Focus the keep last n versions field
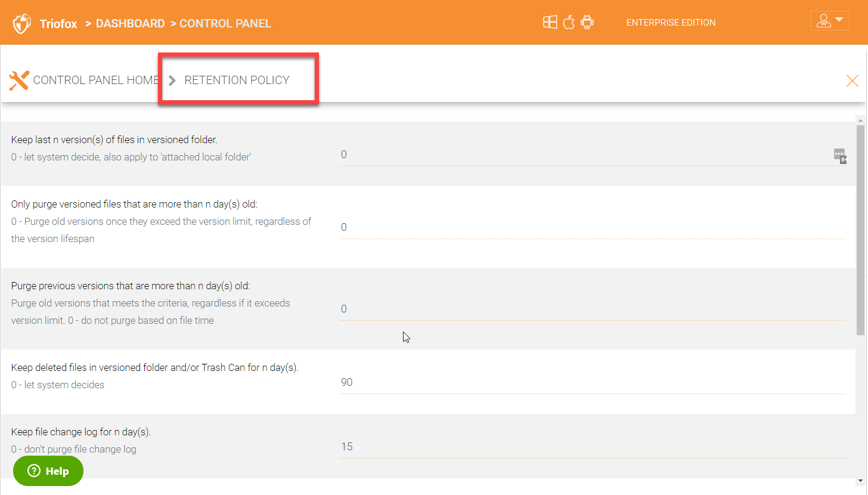Screen dimensions: 868x495 coord(584,154)
